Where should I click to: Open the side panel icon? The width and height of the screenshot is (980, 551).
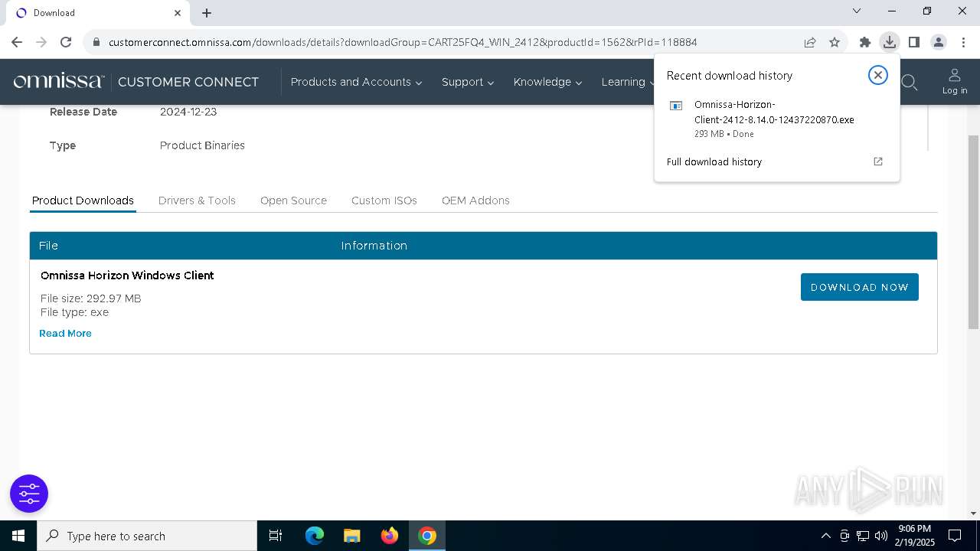(x=913, y=42)
